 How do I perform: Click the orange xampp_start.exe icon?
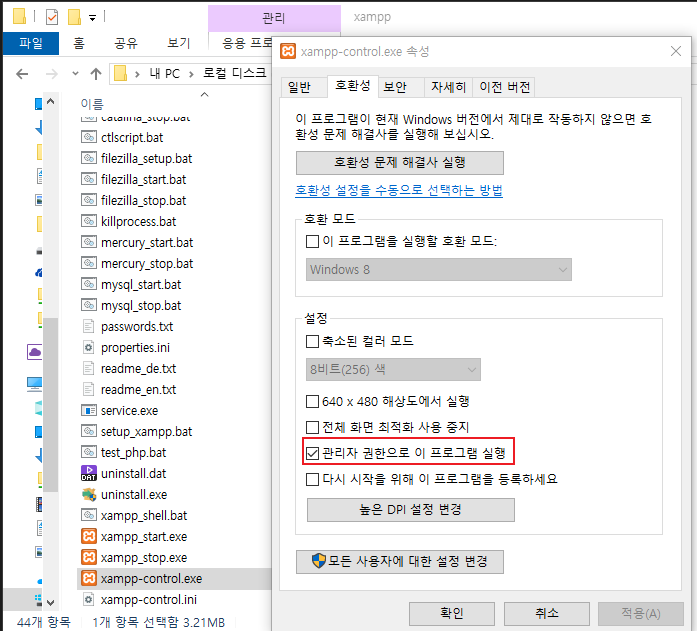89,536
